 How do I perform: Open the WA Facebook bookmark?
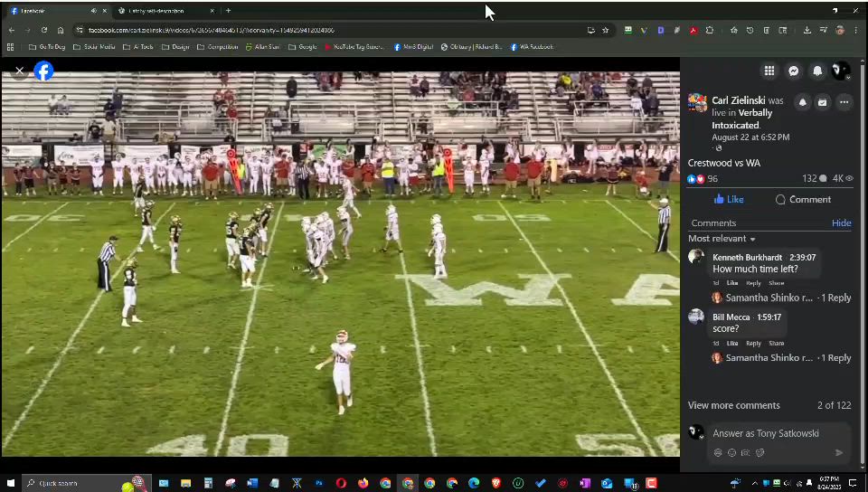pos(532,46)
